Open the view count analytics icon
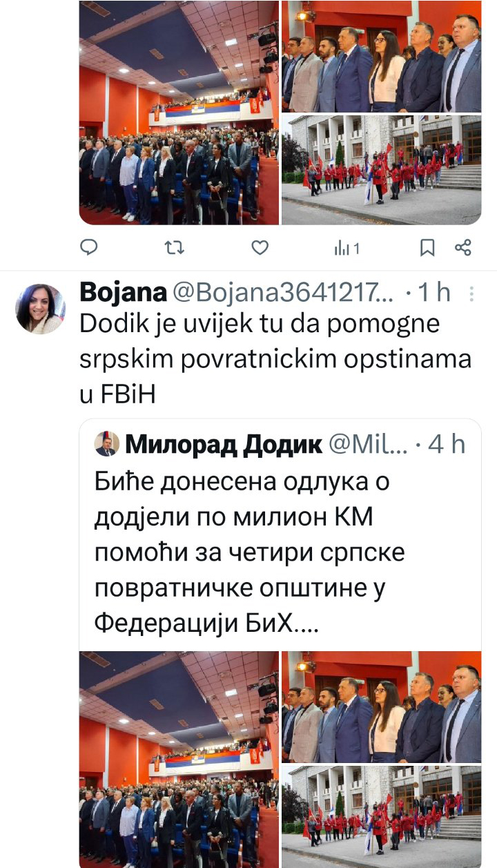 [347, 248]
